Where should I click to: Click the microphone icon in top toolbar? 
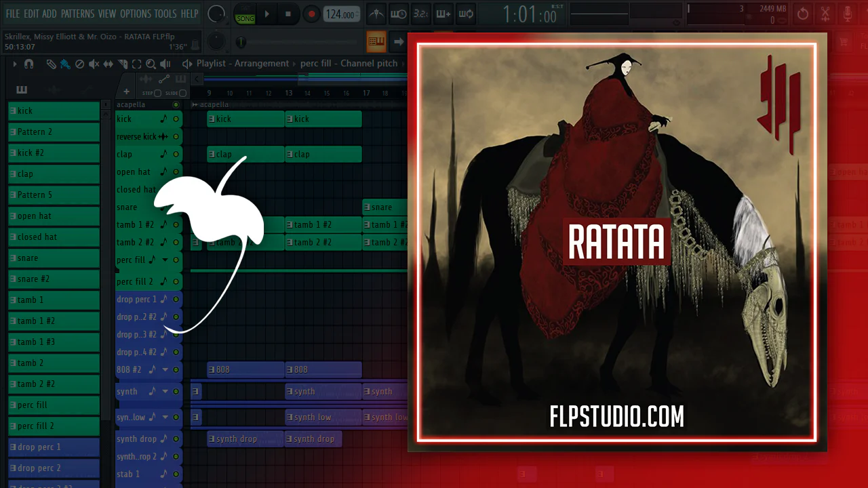pos(848,14)
